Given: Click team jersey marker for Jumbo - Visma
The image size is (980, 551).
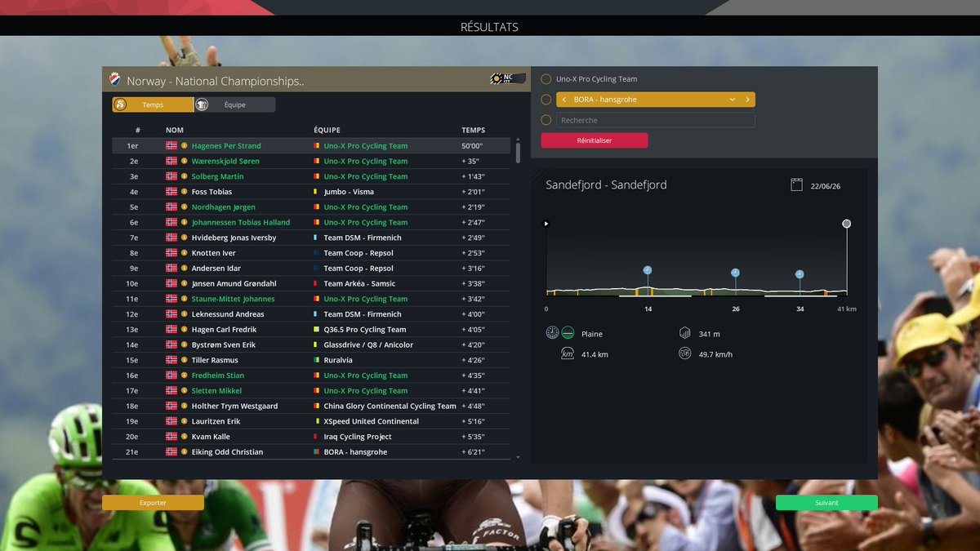Looking at the screenshot, I should pyautogui.click(x=315, y=192).
